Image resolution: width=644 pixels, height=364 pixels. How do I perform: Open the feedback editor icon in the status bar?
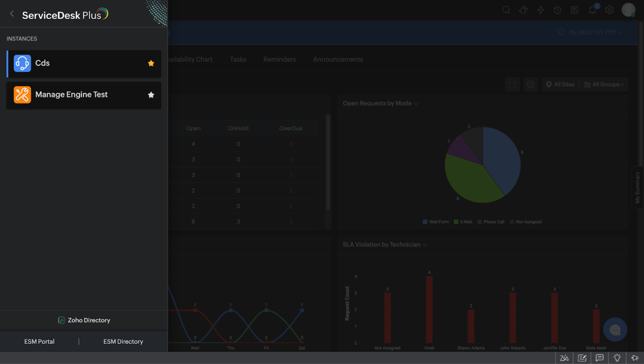click(582, 358)
